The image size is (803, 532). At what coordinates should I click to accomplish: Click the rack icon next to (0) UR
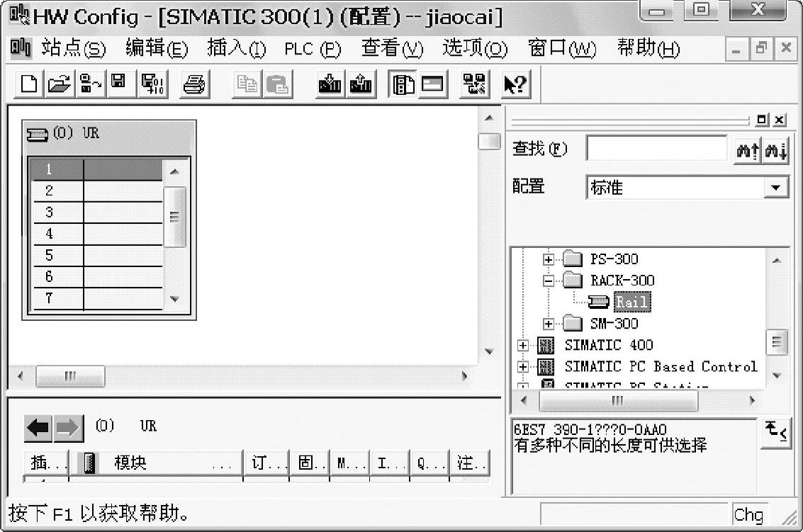tap(37, 135)
